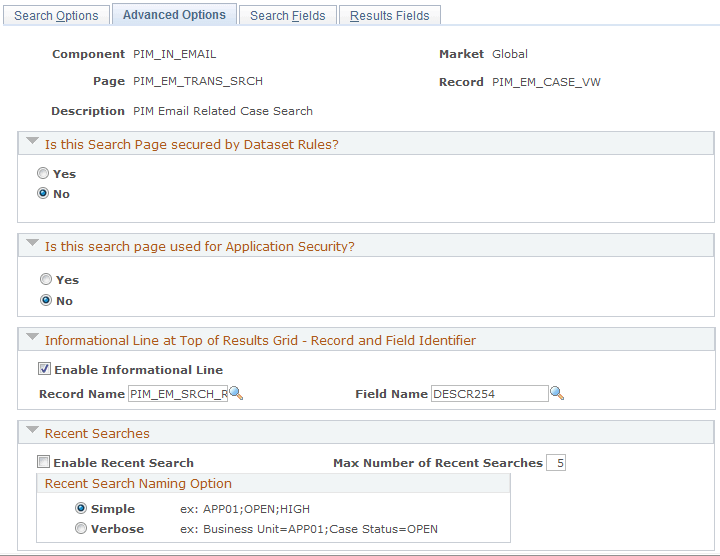Click the example text APP01;OPEN;HIGH
The image size is (720, 556).
pyautogui.click(x=256, y=509)
